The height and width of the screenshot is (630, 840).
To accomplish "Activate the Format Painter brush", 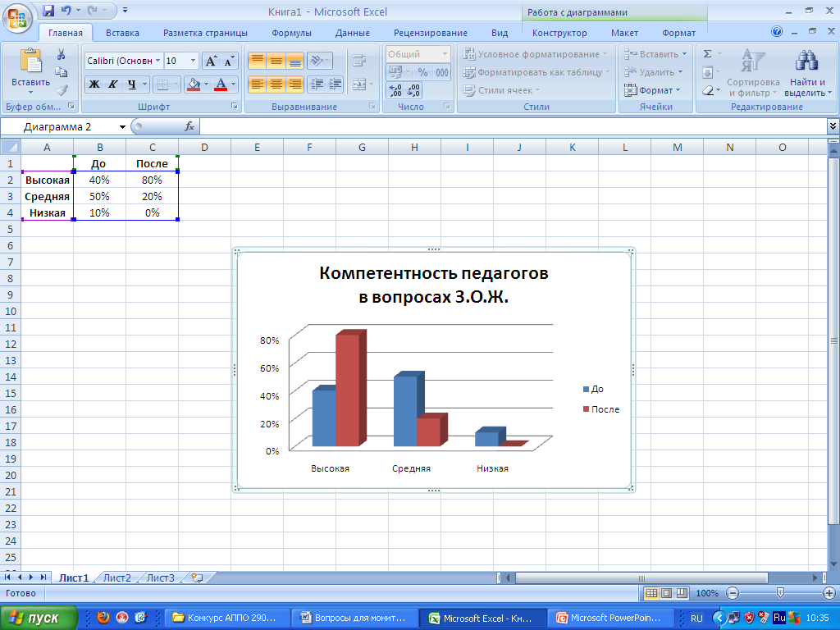I will [62, 89].
